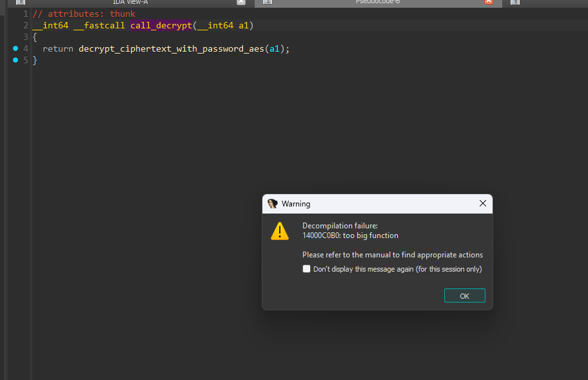The width and height of the screenshot is (588, 380).
Task: Click the IDA logo in the Warning title bar
Action: pyautogui.click(x=273, y=204)
